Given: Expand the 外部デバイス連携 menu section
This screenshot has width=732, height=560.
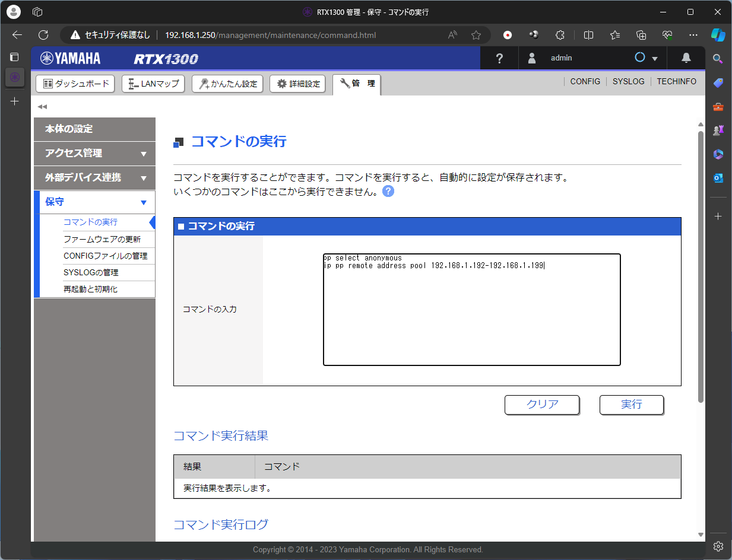Looking at the screenshot, I should click(x=94, y=177).
